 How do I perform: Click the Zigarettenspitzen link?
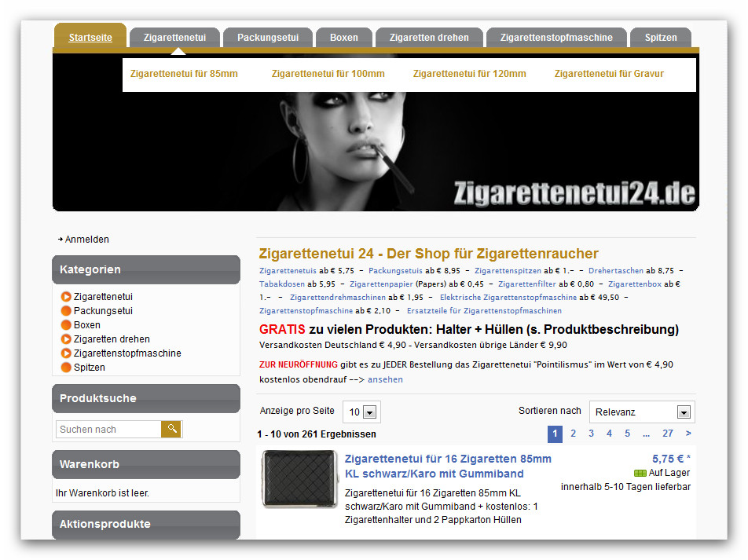[x=508, y=270]
